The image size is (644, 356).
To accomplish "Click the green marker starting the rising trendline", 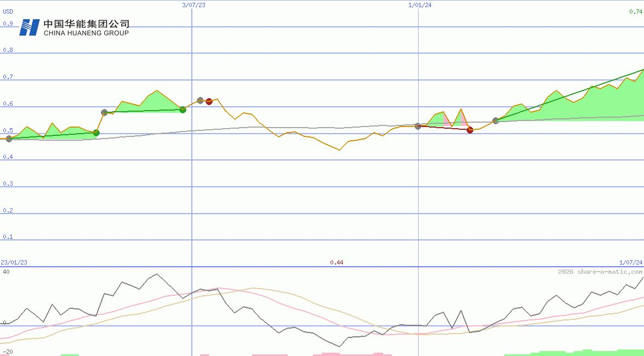I will (x=495, y=120).
